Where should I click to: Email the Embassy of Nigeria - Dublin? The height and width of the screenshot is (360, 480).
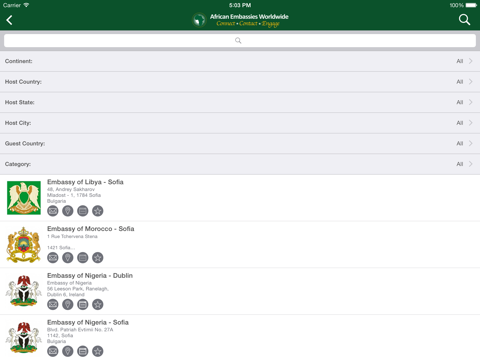point(53,304)
